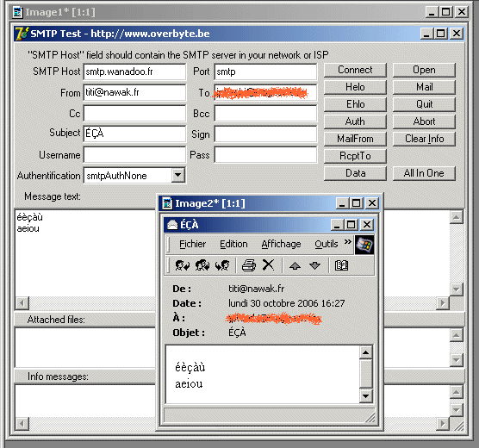Open the address book icon
This screenshot has height=448, width=479.
tap(341, 265)
